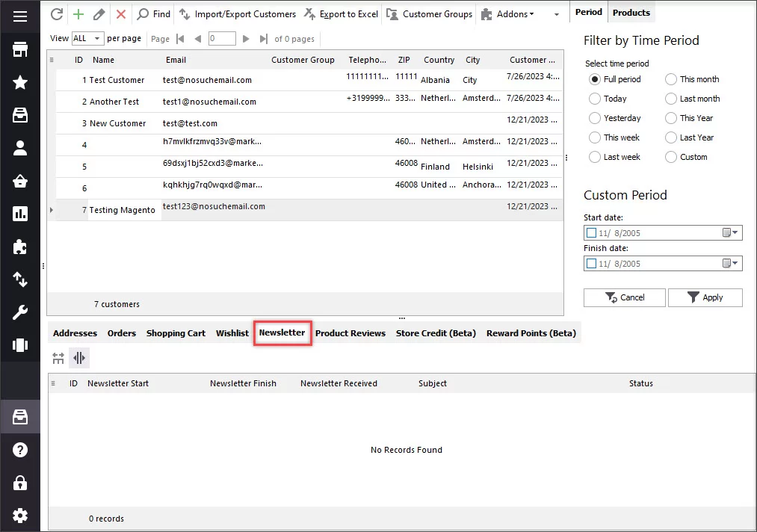The image size is (757, 532).
Task: Click the auto-fit columns icon in the newsletter toolbar
Action: (x=58, y=358)
